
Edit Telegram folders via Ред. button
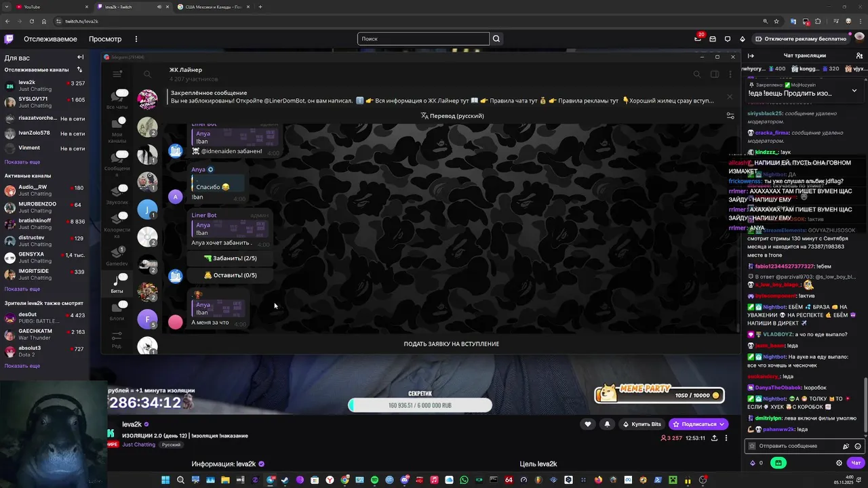tap(117, 340)
